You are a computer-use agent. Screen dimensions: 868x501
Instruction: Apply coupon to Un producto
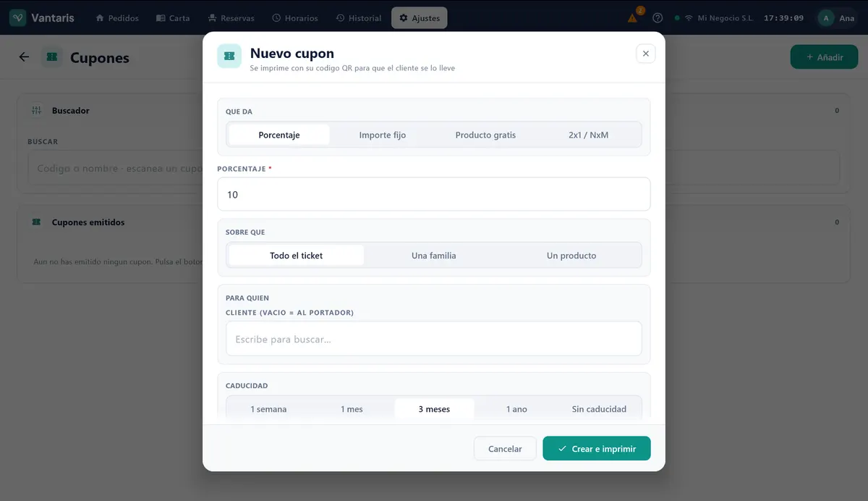click(x=571, y=256)
